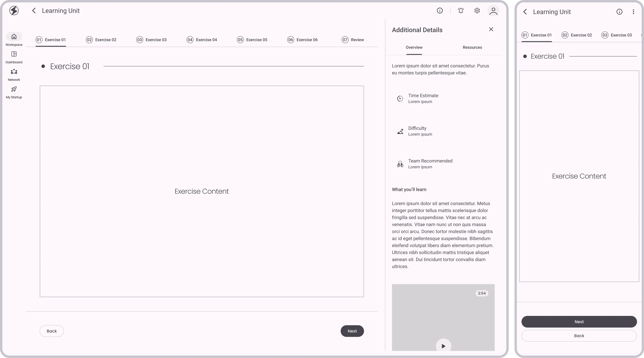The image size is (644, 358).
Task: Show unit info using the info icon
Action: click(x=440, y=10)
